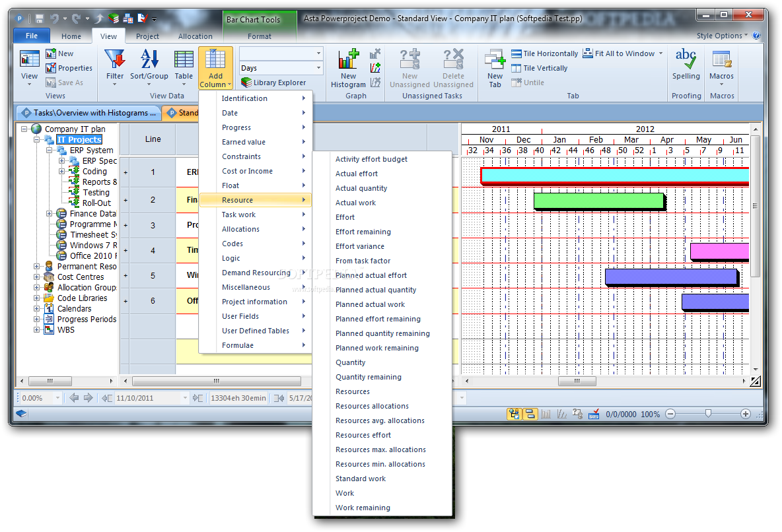Click the 13304eh 30emin duration field
This screenshot has height=532, width=782.
tap(238, 398)
